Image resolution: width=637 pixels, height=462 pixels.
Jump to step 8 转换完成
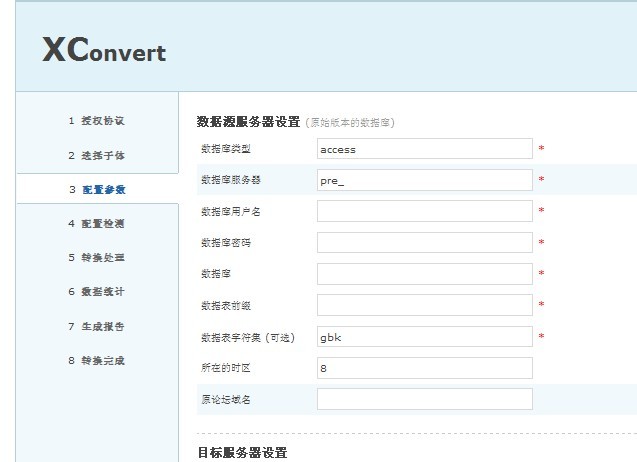coord(96,360)
